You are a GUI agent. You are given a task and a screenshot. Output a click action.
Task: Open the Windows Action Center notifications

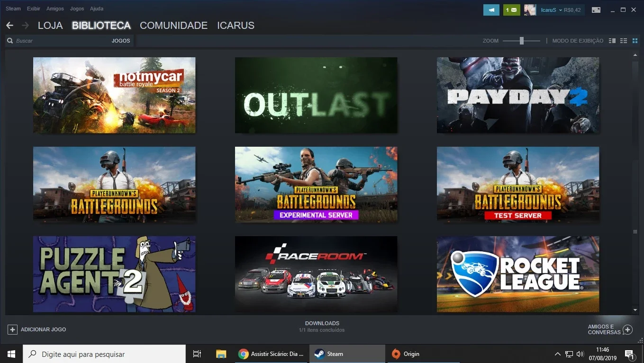tap(630, 354)
